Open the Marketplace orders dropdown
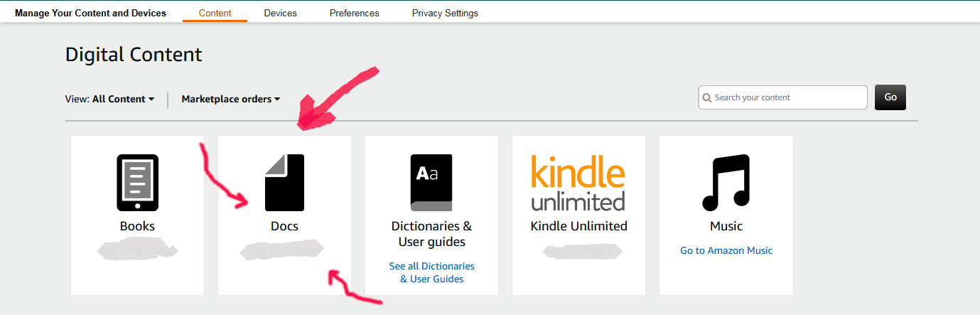This screenshot has width=980, height=315. [231, 100]
